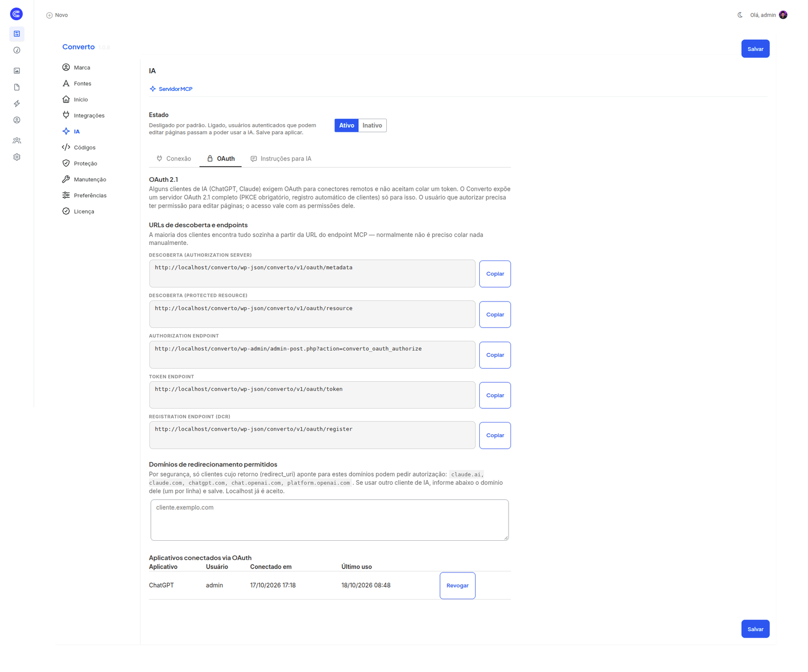This screenshot has width=808, height=672.
Task: Click the admin avatar picture
Action: [x=783, y=15]
